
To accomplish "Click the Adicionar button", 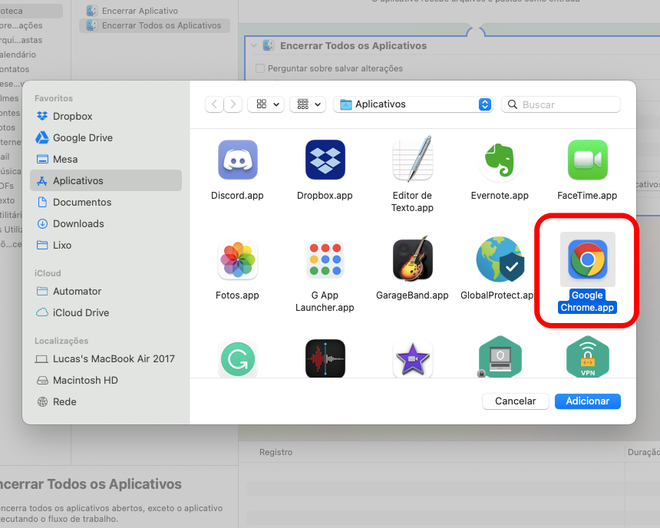I will (x=588, y=401).
